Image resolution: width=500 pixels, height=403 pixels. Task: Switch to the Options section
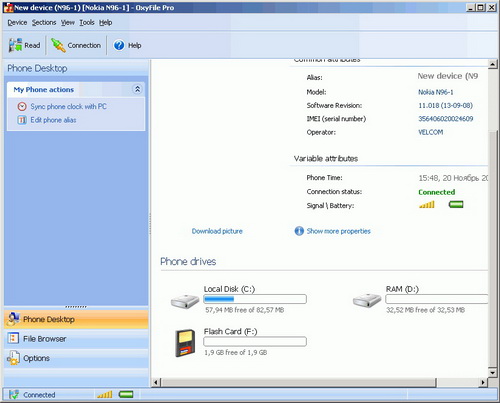pyautogui.click(x=76, y=358)
